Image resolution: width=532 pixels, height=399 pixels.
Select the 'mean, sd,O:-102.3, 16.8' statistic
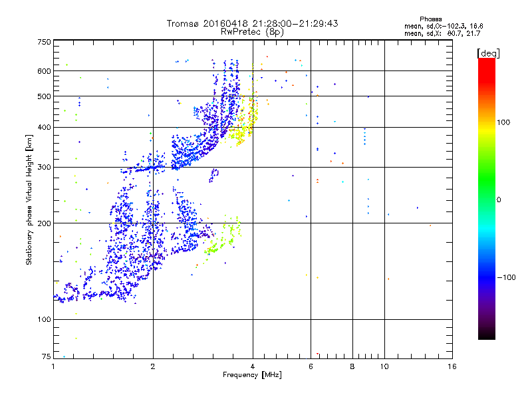tap(444, 26)
